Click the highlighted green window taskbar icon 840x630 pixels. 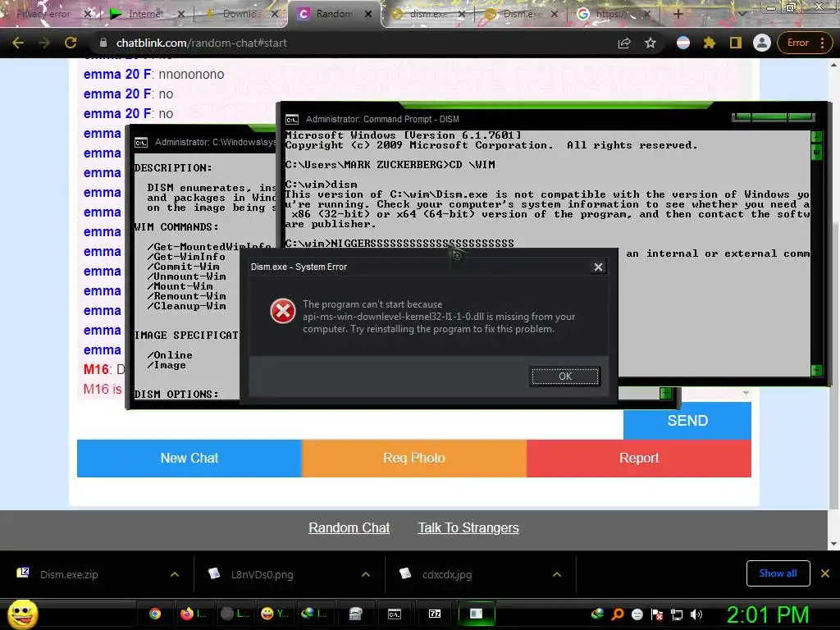476,614
